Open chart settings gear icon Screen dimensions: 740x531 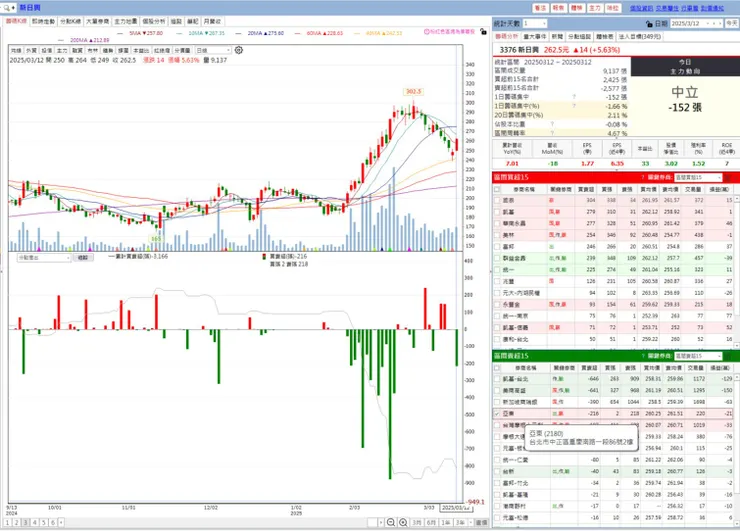click(x=239, y=50)
